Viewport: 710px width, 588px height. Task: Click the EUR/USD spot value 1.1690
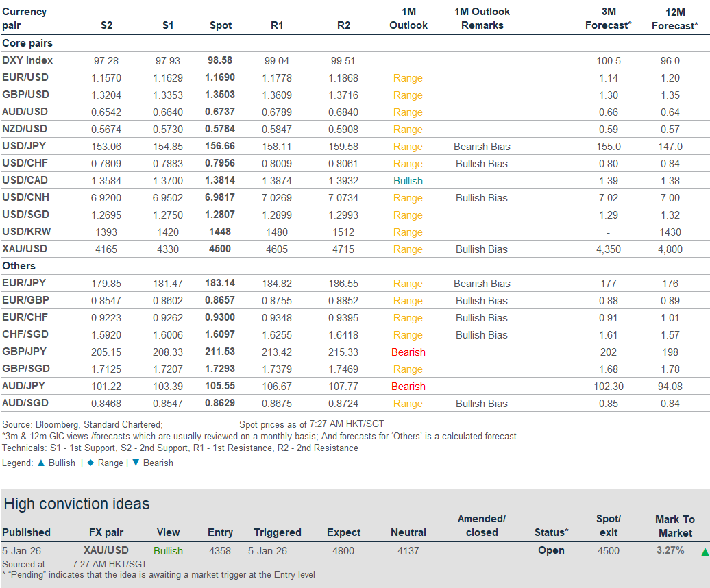pos(220,77)
